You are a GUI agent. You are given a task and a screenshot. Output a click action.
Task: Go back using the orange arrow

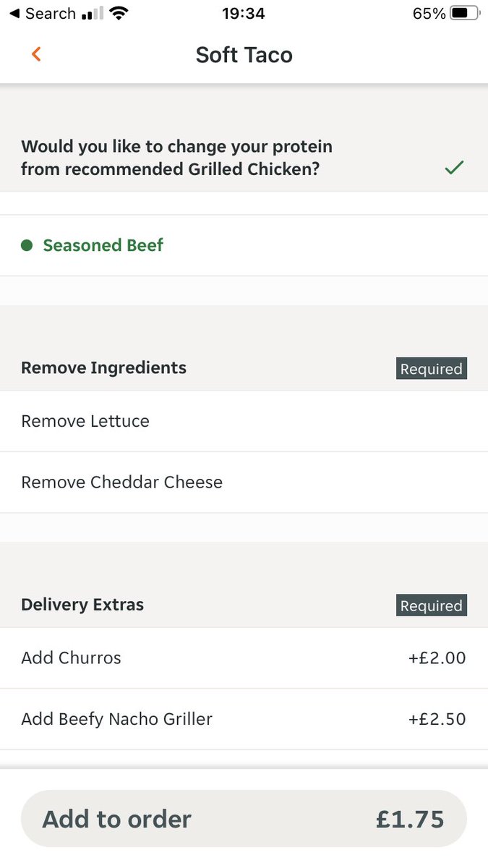coord(36,54)
